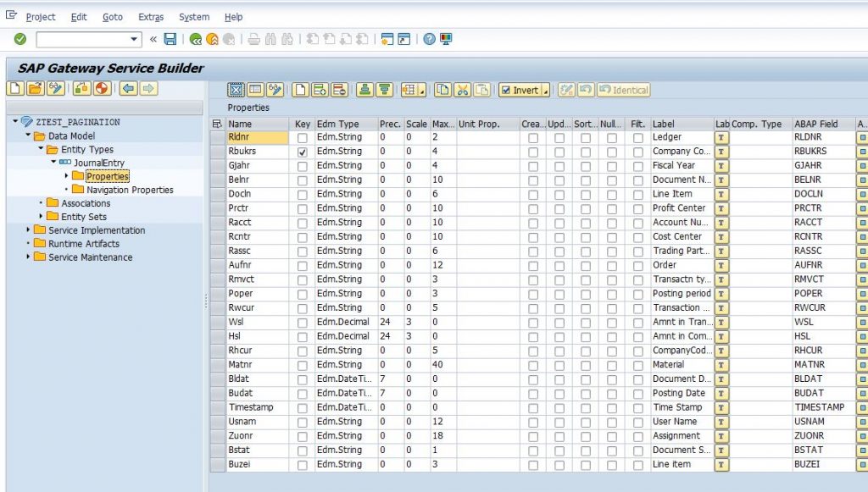Image resolution: width=868 pixels, height=492 pixels.
Task: Expand the Service Implementation folder
Action: coord(28,229)
